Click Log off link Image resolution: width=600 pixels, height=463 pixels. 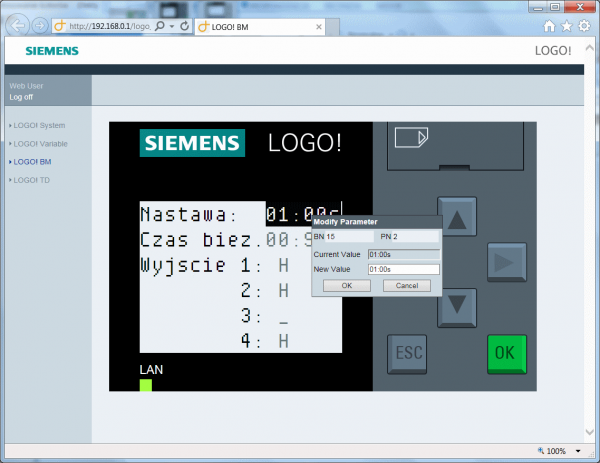pyautogui.click(x=21, y=97)
